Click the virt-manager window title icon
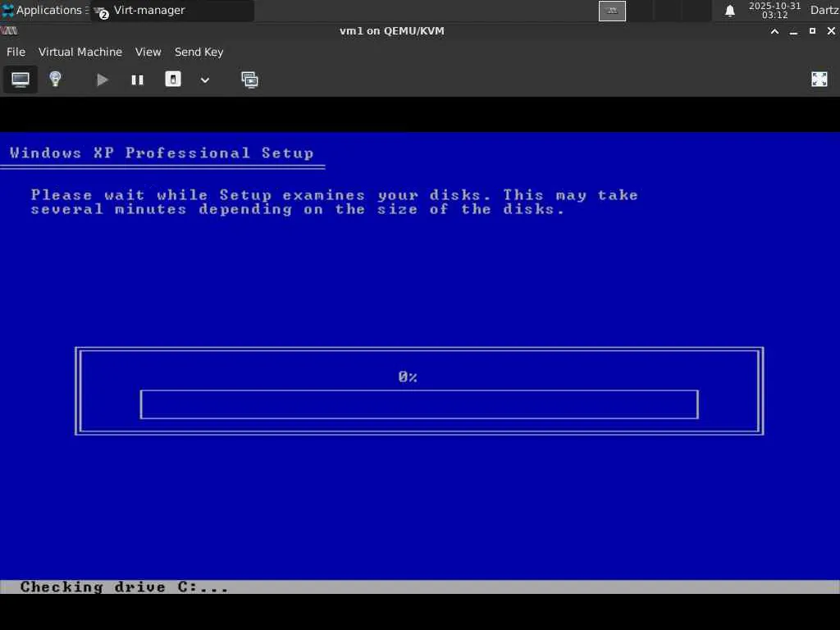Screen dimensions: 840x630 [x=9, y=31]
